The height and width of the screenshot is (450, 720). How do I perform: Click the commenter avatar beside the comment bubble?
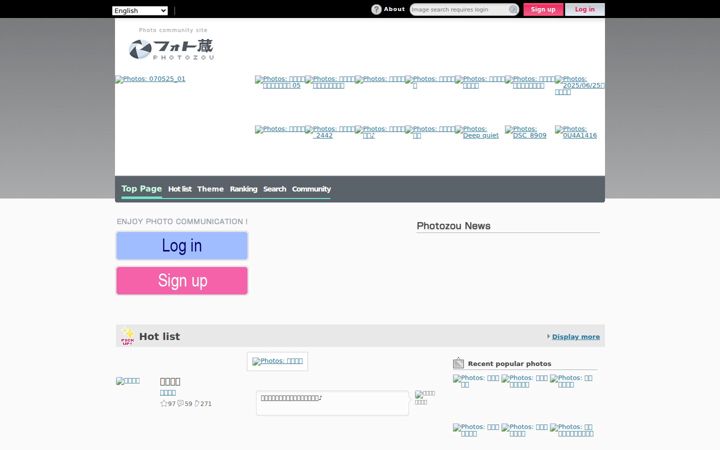point(425,398)
